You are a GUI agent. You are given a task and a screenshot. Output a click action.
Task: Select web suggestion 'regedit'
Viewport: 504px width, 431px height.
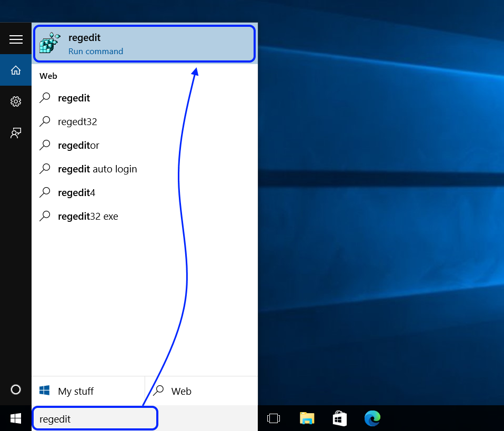(x=145, y=98)
